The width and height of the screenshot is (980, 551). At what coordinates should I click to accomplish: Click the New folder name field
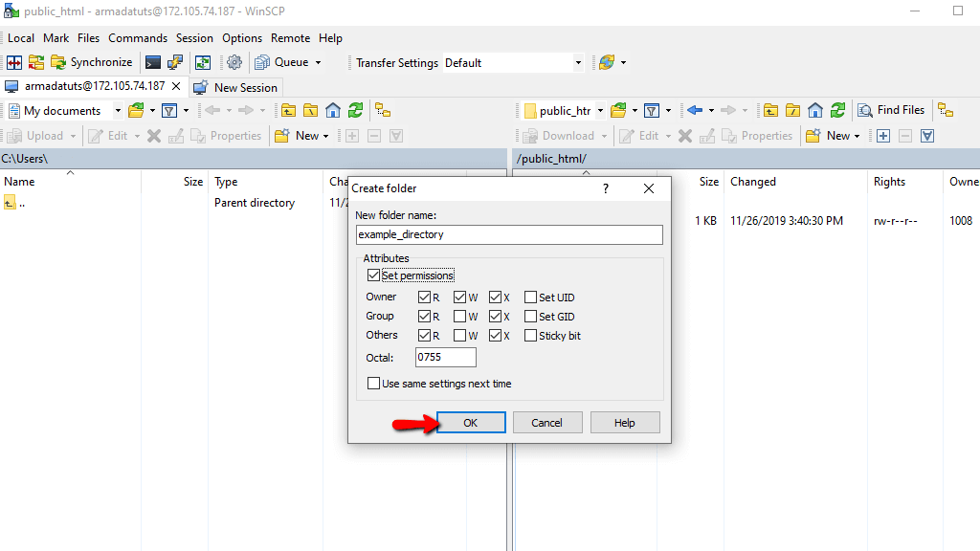pos(509,235)
